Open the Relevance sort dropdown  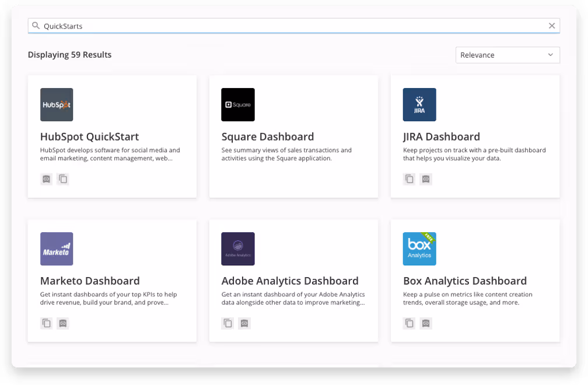(508, 55)
